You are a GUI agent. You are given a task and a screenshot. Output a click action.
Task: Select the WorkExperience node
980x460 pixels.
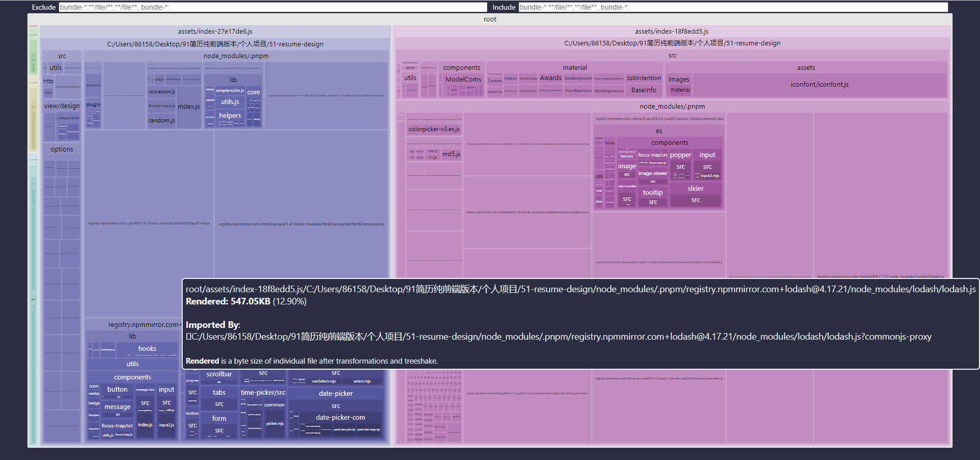(x=609, y=91)
